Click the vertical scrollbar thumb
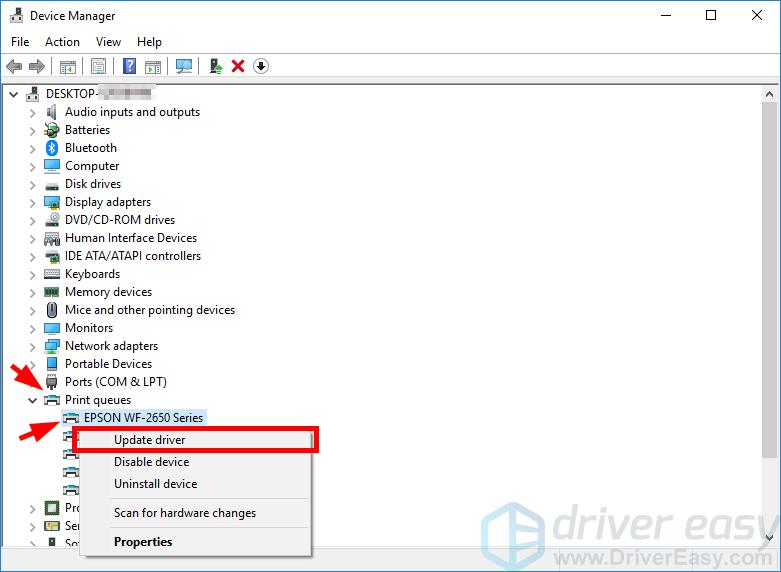Image resolution: width=781 pixels, height=572 pixels. tap(769, 279)
